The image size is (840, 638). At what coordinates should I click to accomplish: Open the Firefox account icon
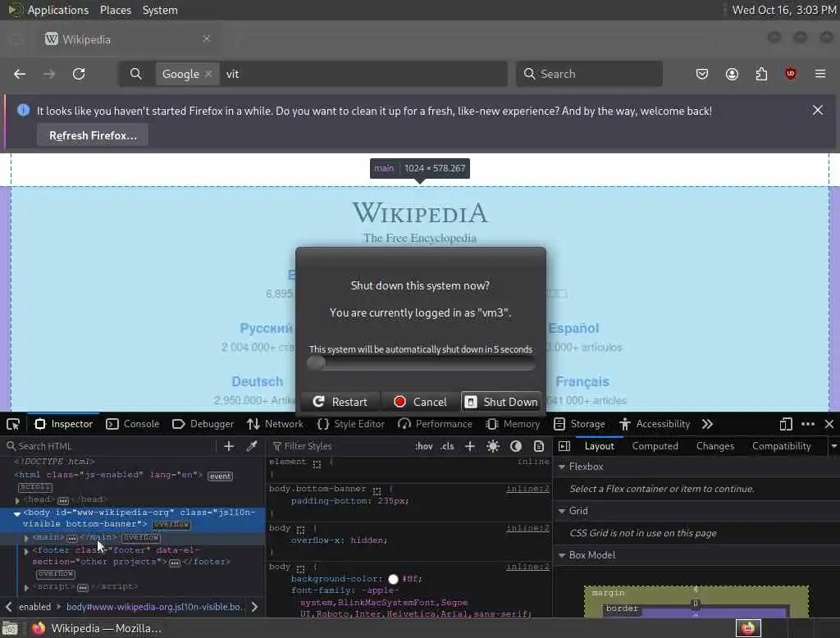[x=732, y=74]
